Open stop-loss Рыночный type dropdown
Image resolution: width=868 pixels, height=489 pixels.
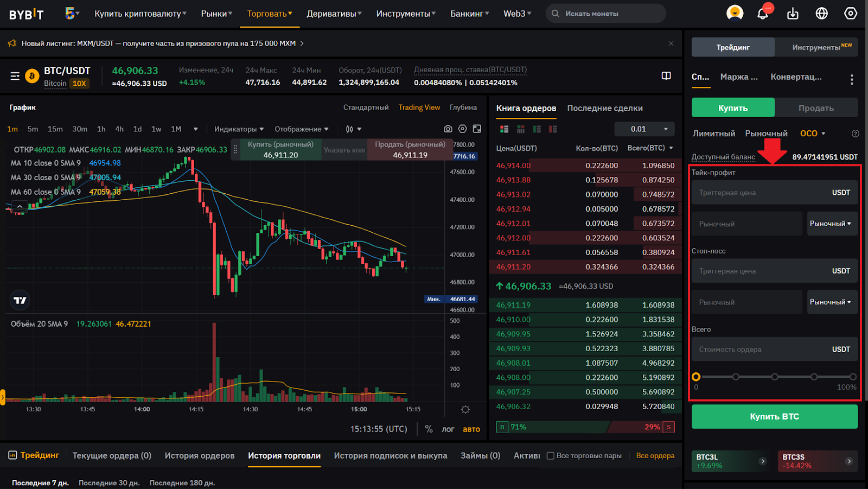point(832,302)
